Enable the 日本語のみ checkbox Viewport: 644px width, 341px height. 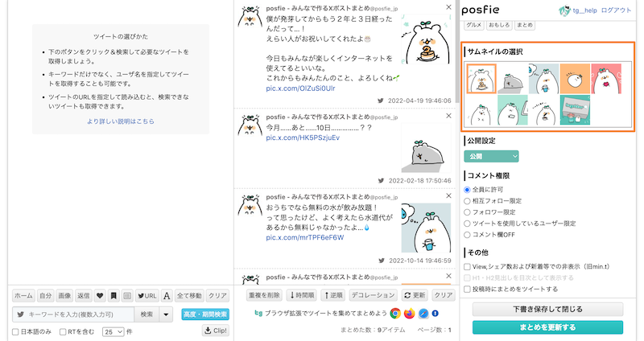pyautogui.click(x=16, y=331)
